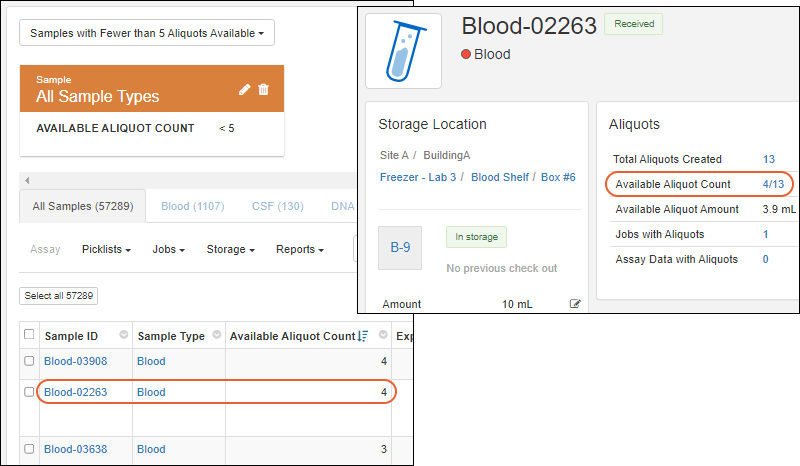The height and width of the screenshot is (466, 800).
Task: Click the sort icon on Available Aliquot Count column
Action: click(364, 336)
